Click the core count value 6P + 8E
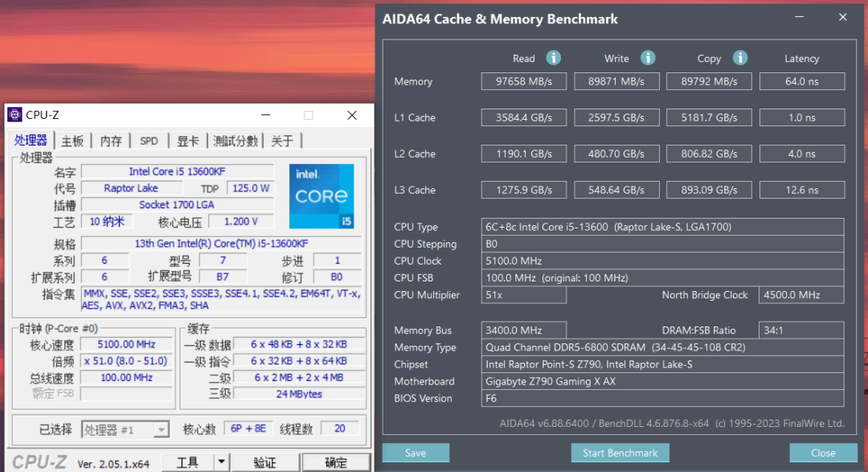This screenshot has width=868, height=472. (x=248, y=429)
